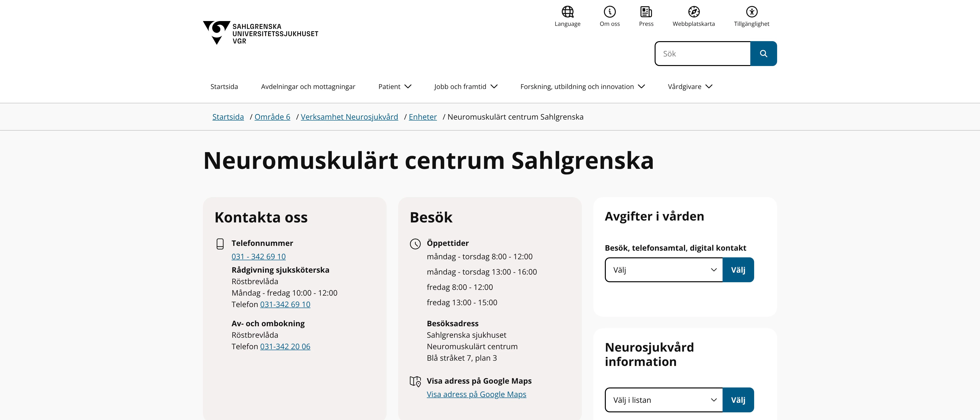The height and width of the screenshot is (420, 980).
Task: Click the phone icon beside Telefonnummer
Action: [220, 244]
